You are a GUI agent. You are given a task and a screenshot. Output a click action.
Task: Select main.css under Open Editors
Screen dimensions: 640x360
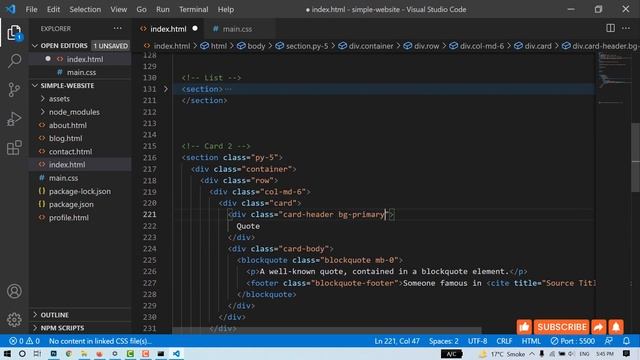tap(80, 72)
